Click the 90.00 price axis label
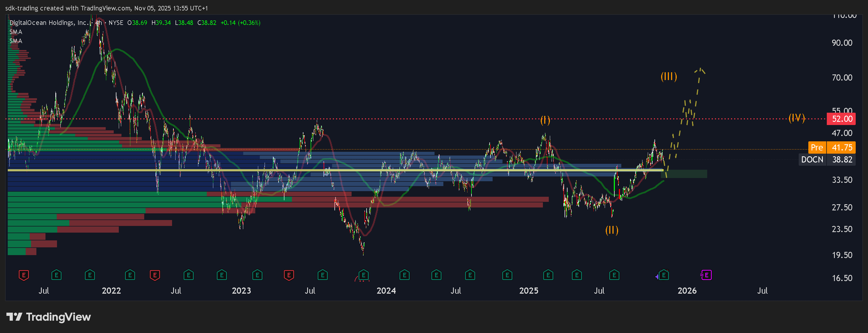The width and height of the screenshot is (868, 333). [842, 43]
